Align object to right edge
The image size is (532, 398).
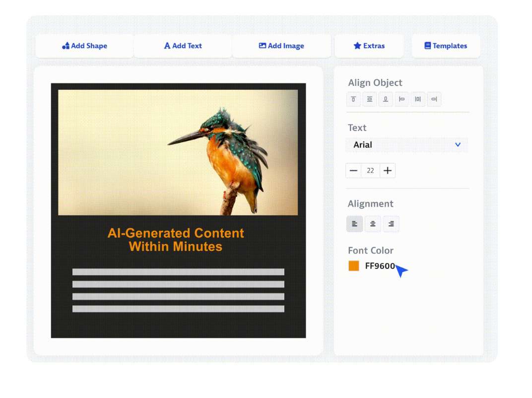pyautogui.click(x=434, y=99)
